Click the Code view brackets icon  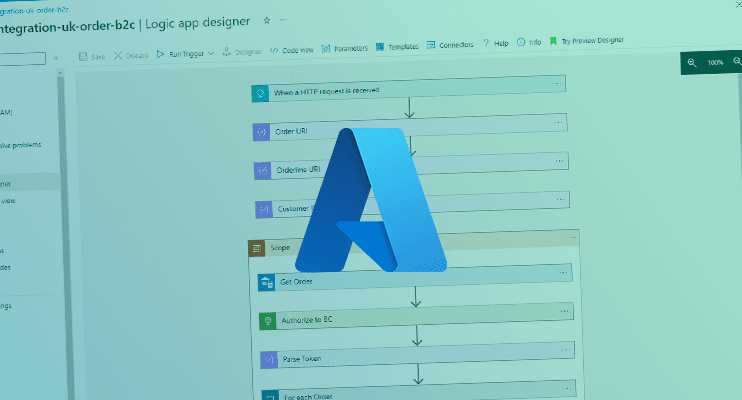(274, 51)
